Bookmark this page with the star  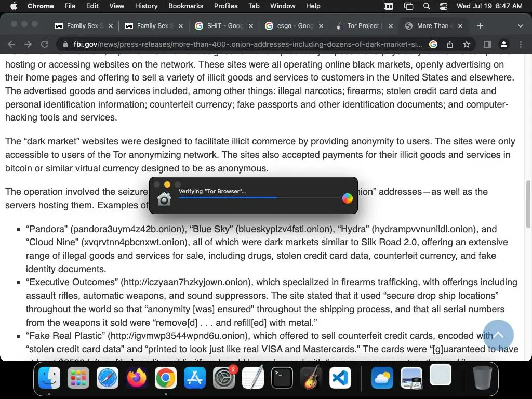coord(467,44)
